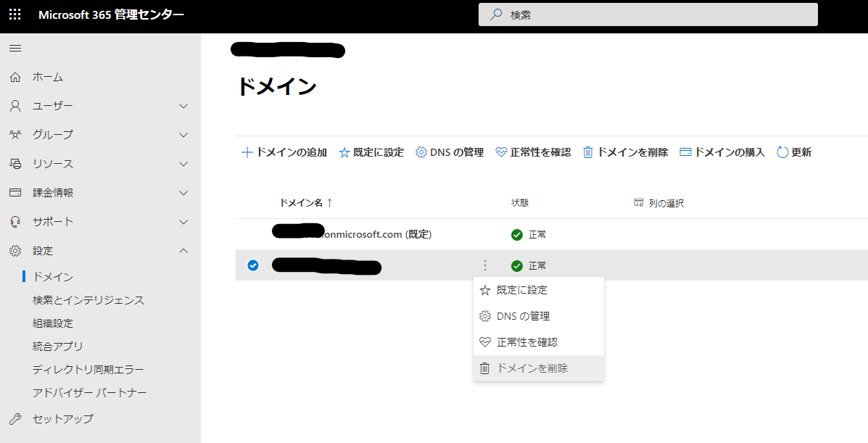Click the 状態 column header
Screen dimensions: 868x443
tap(520, 203)
